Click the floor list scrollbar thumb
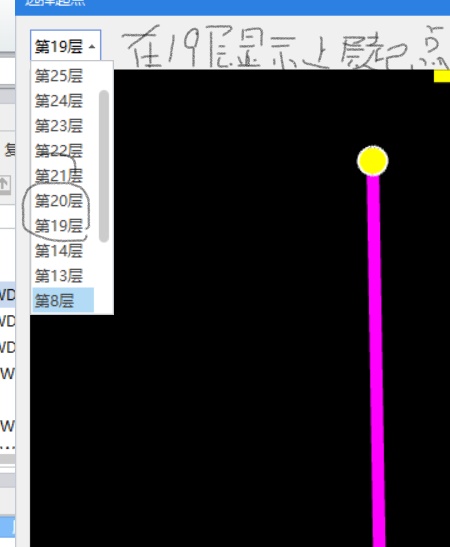 coord(104,166)
